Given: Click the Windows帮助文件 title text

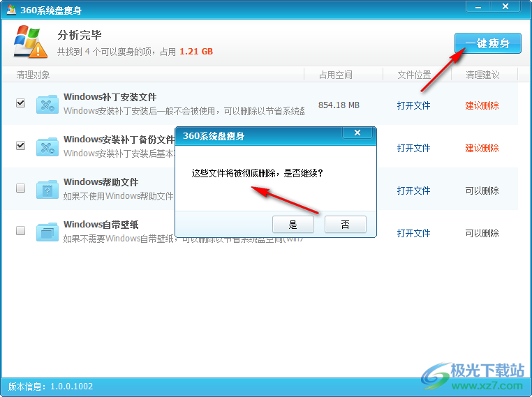Looking at the screenshot, I should click(x=101, y=182).
